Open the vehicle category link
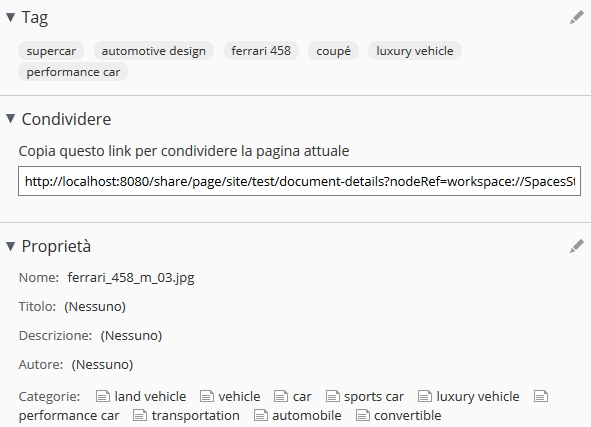Image resolution: width=591 pixels, height=427 pixels. click(x=239, y=396)
